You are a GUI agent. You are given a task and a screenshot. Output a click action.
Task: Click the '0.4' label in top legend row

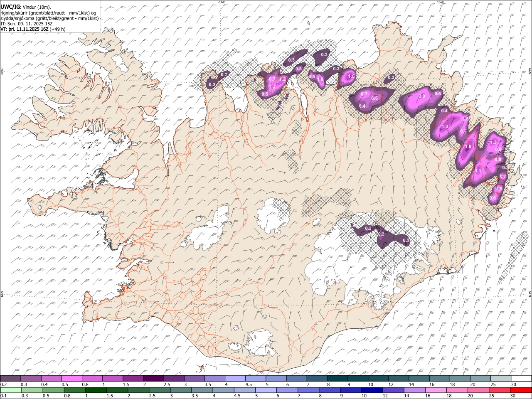44,384
